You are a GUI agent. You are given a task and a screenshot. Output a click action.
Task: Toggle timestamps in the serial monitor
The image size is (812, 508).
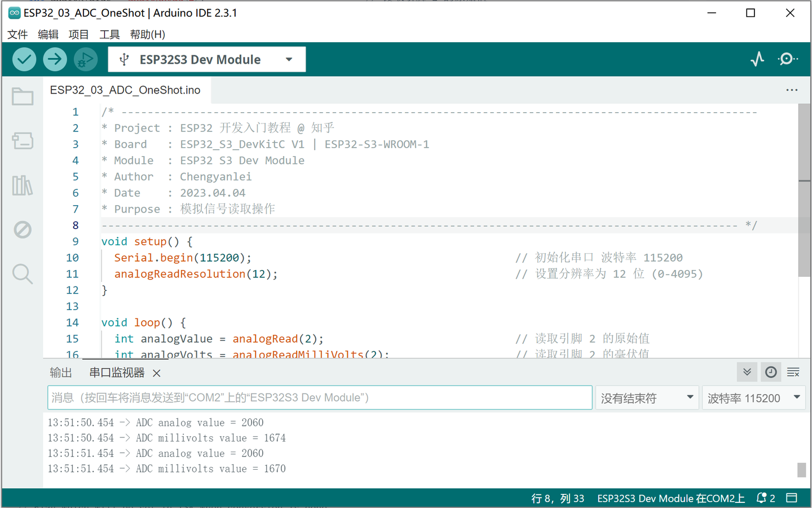coord(771,372)
